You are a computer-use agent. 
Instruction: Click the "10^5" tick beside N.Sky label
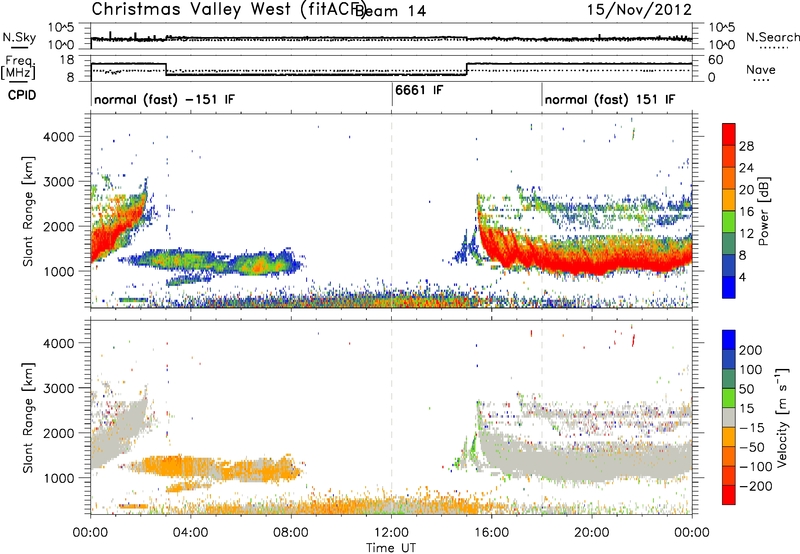61,27
